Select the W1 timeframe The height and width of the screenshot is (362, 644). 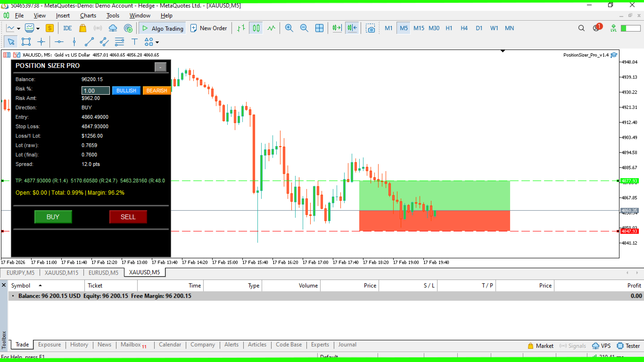494,28
